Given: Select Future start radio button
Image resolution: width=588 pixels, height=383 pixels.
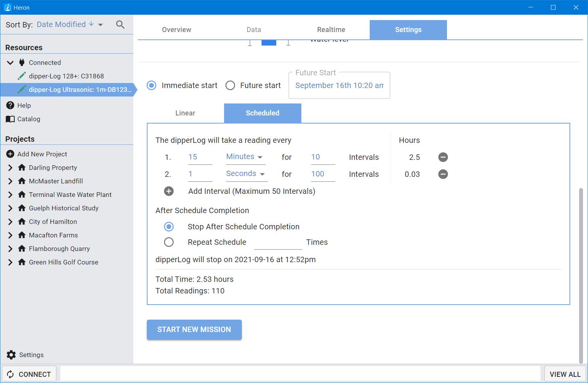Looking at the screenshot, I should (x=230, y=85).
